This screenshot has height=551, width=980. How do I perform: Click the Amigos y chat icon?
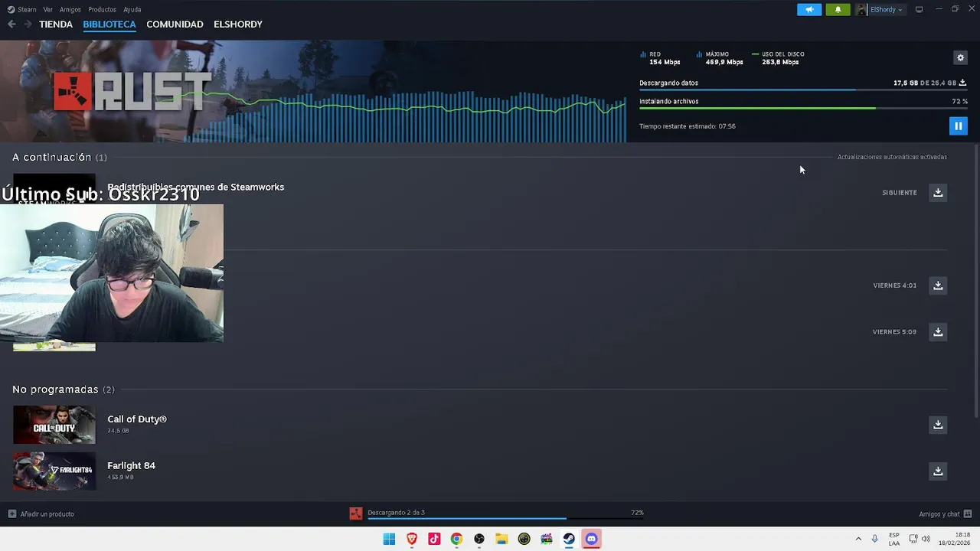(x=968, y=514)
